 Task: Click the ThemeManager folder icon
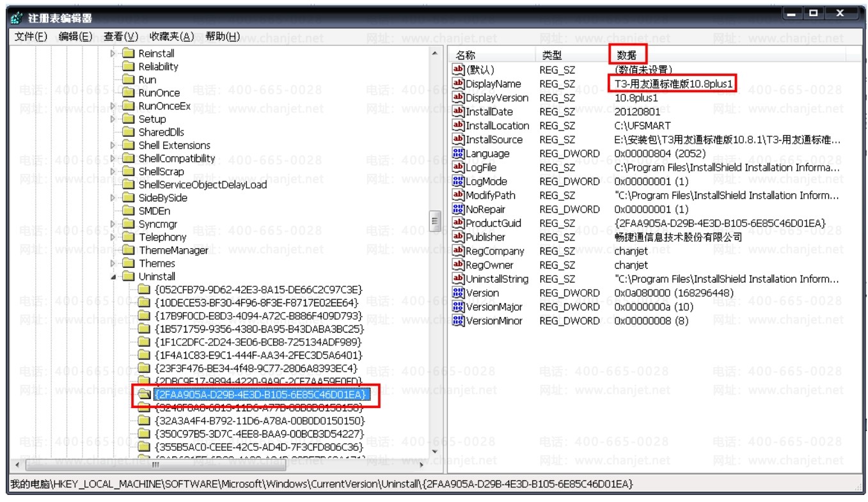point(128,250)
